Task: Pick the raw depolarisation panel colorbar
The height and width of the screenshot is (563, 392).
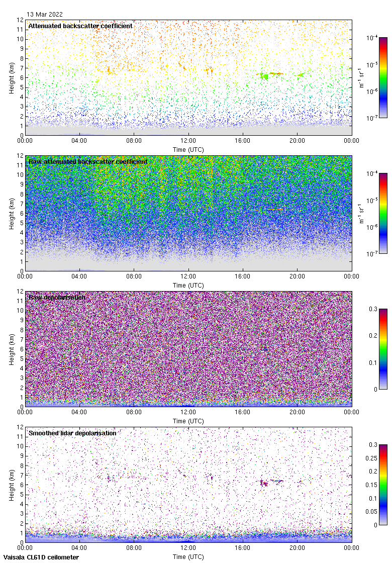Action: click(x=383, y=349)
